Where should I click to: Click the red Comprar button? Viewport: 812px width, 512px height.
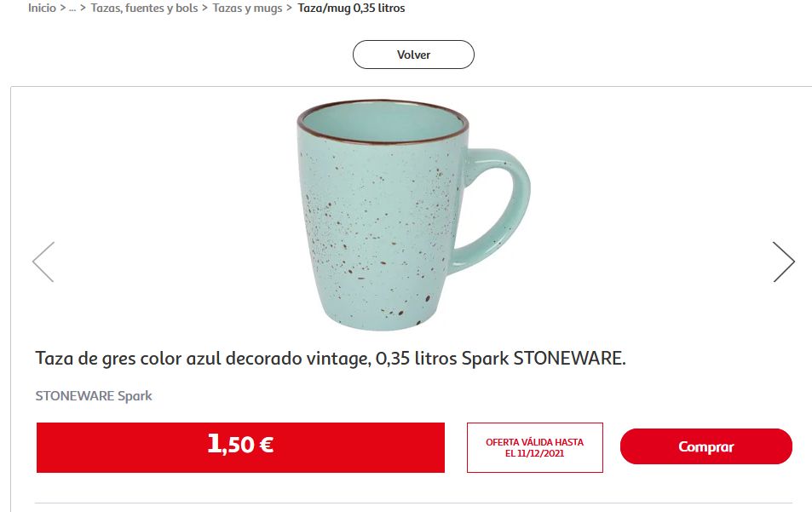click(705, 446)
